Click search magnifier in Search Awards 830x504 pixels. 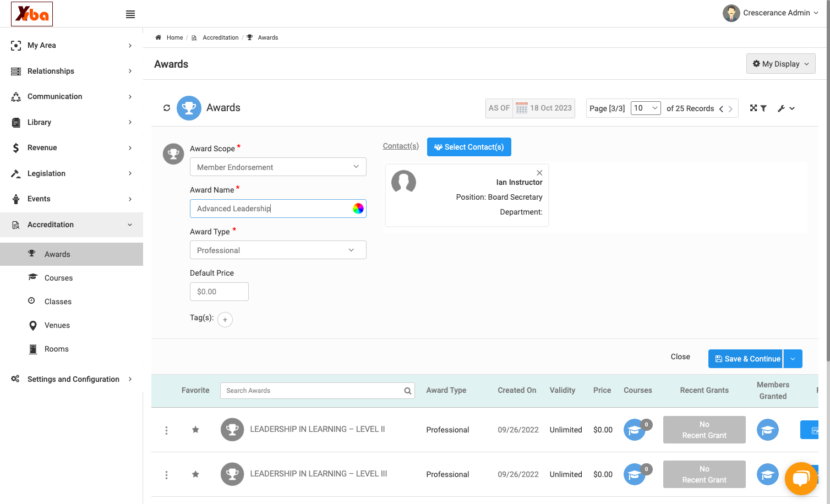tap(407, 391)
